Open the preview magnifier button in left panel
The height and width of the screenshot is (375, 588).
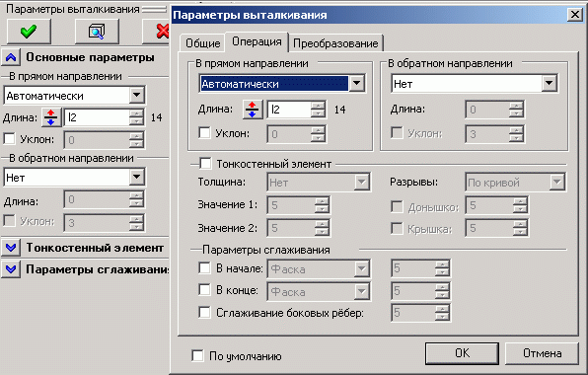pyautogui.click(x=97, y=32)
